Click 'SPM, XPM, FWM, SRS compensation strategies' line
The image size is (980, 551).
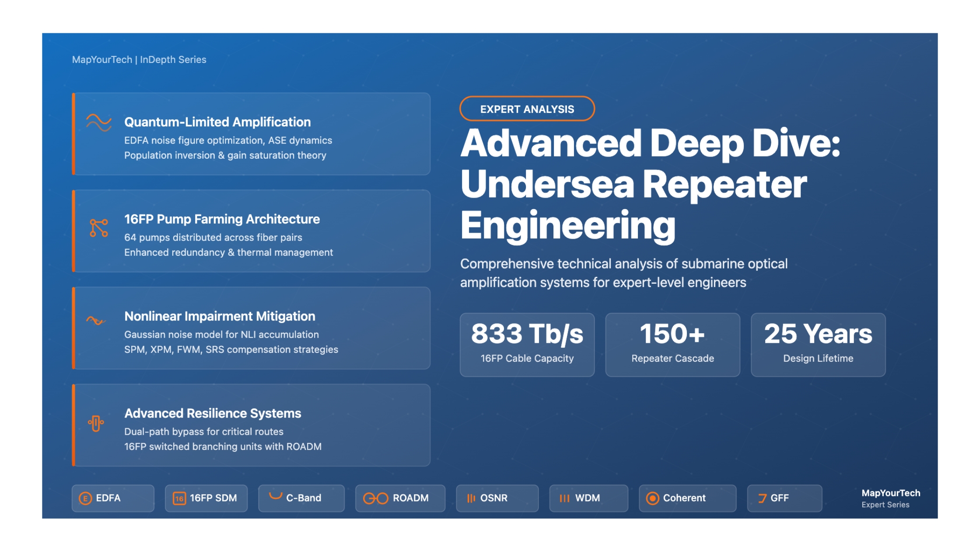tap(231, 349)
